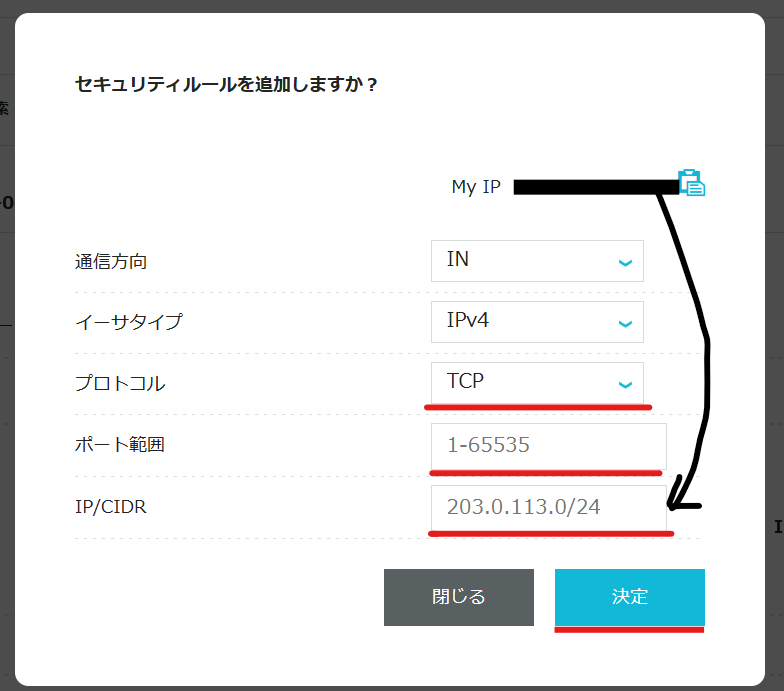Click the copy My IP clipboard icon

tap(692, 183)
